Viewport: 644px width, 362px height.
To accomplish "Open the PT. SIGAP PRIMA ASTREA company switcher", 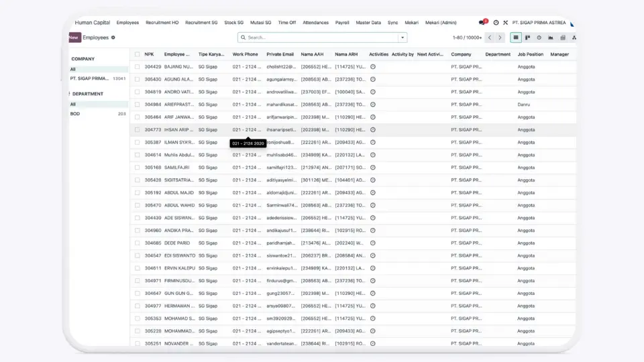I will (539, 22).
